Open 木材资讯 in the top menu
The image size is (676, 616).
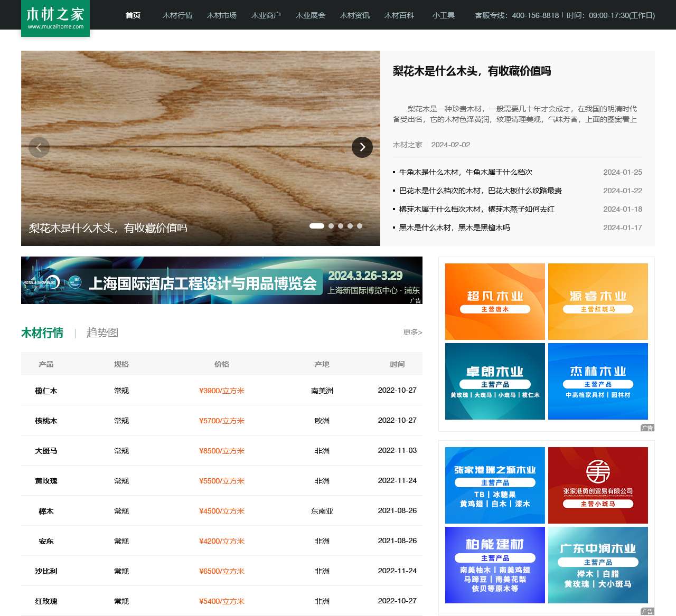pos(355,15)
